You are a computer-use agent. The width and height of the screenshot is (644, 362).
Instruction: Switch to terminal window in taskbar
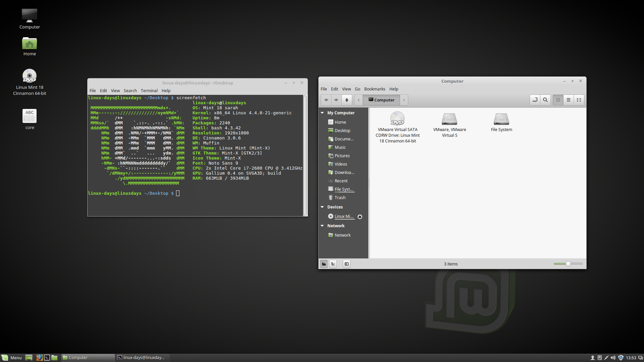143,358
